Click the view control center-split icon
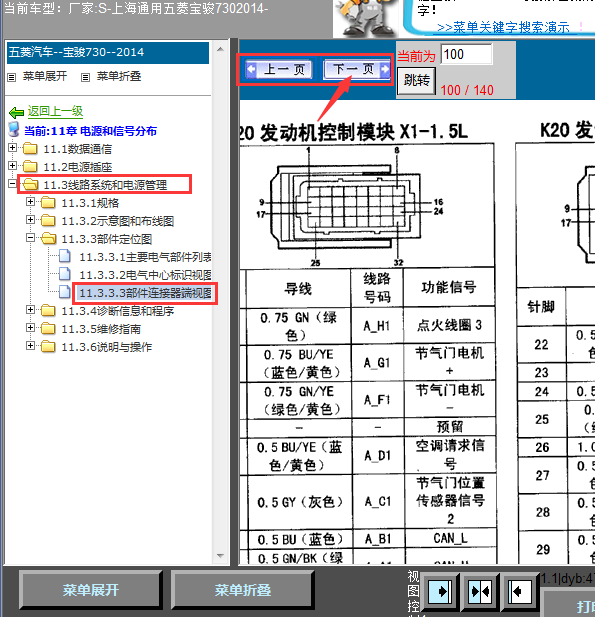Screen dimensions: 595x617 coord(480,591)
